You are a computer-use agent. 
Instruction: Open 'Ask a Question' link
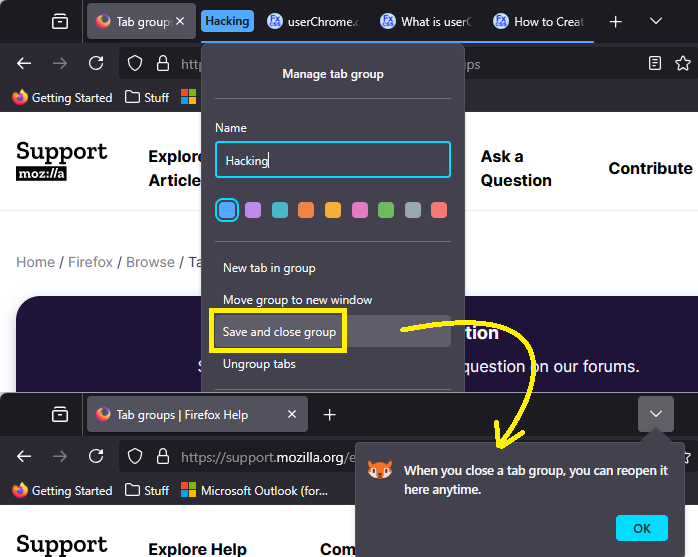click(516, 168)
